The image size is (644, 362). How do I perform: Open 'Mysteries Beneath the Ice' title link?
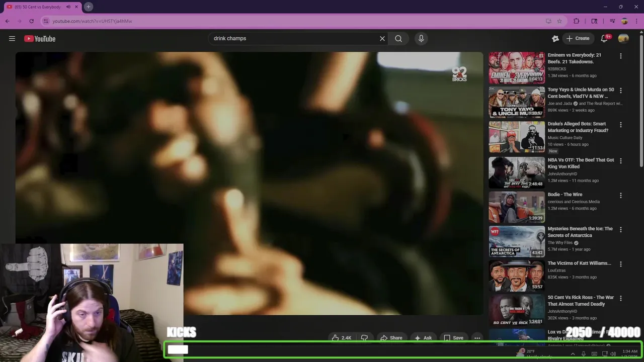tap(580, 232)
